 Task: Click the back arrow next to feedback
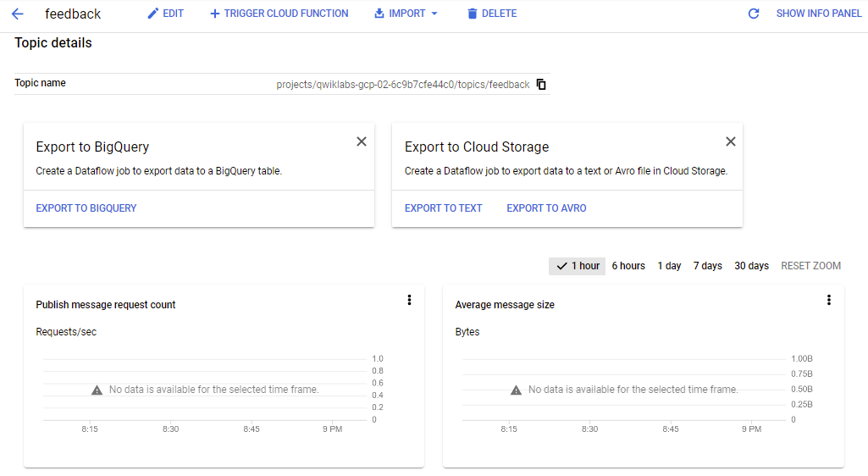point(18,14)
